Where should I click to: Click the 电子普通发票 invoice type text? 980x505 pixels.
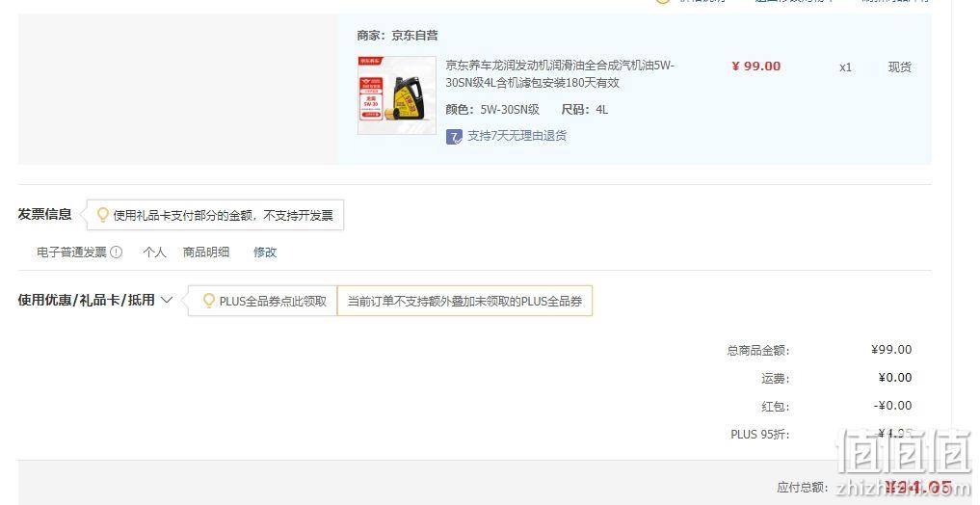[72, 252]
